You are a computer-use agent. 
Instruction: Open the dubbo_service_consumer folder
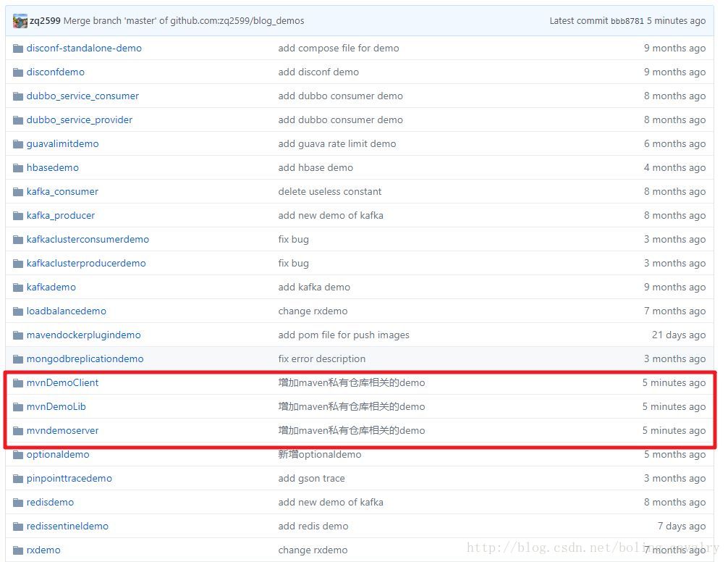pyautogui.click(x=82, y=96)
